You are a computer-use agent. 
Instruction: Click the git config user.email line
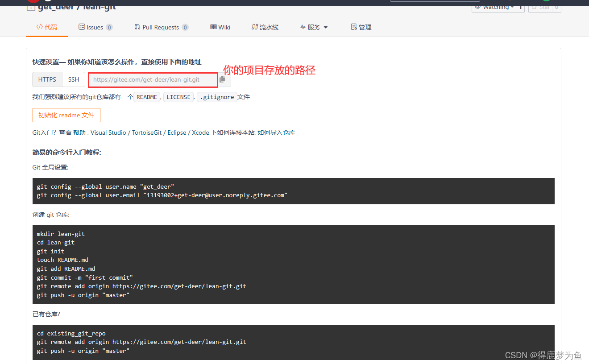pos(162,195)
